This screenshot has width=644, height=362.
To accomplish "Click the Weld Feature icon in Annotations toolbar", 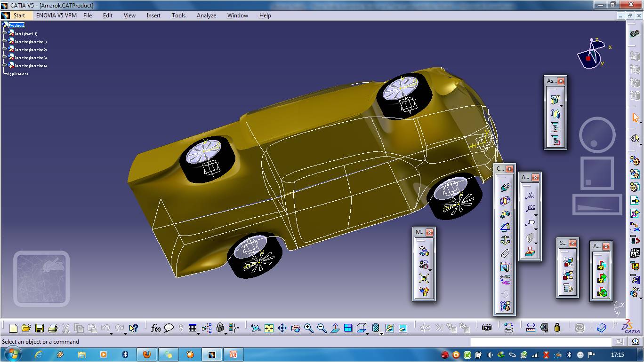I will [x=531, y=195].
